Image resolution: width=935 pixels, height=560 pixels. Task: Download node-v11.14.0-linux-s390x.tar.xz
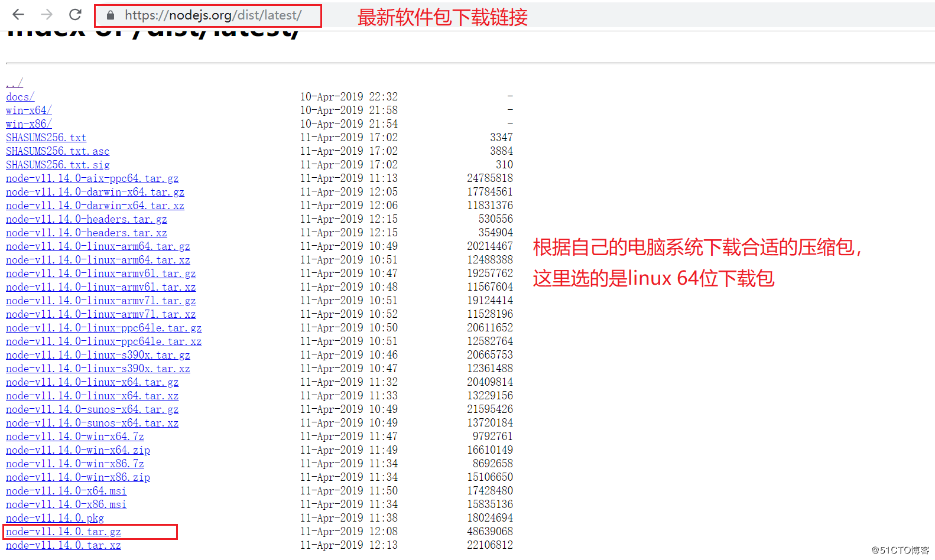point(98,368)
